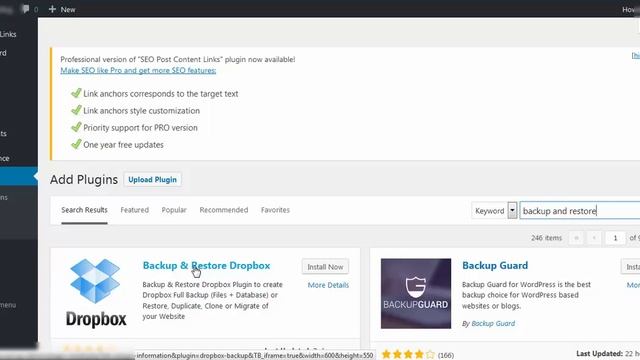
Task: Install the Backup & Restore Dropbox plugin
Action: tap(325, 267)
